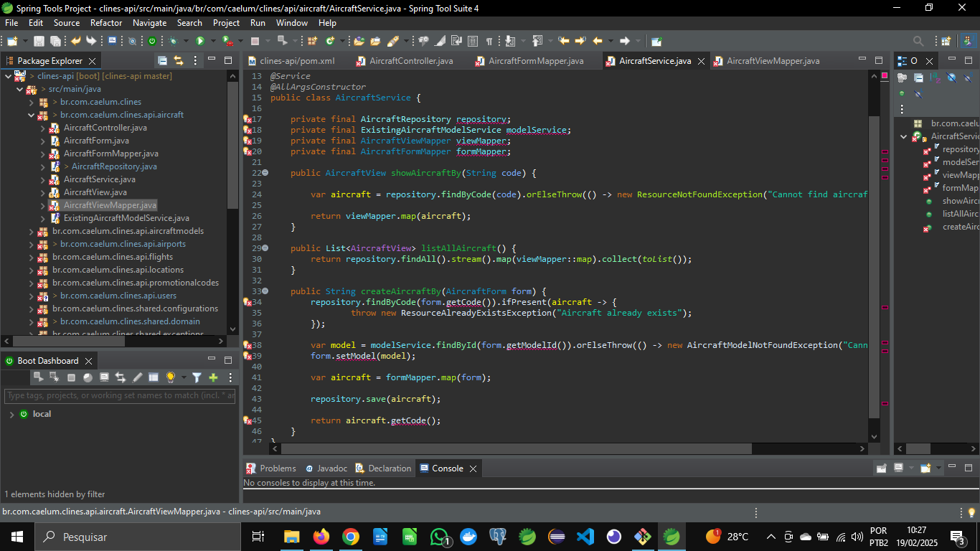The height and width of the screenshot is (551, 980).
Task: Open Visual Studio Code from taskbar
Action: click(585, 537)
